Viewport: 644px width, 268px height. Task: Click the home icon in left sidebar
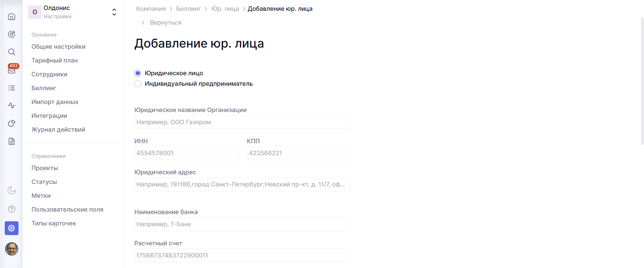pyautogui.click(x=11, y=17)
